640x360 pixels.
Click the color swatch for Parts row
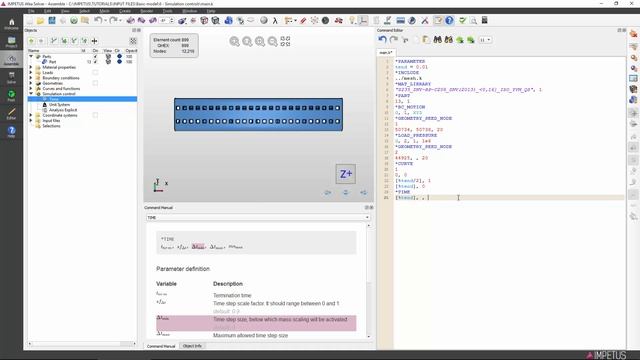119,56
